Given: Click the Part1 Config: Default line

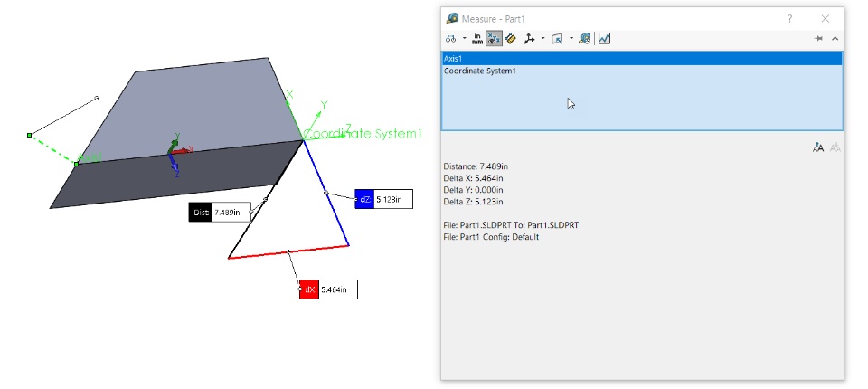Looking at the screenshot, I should (x=491, y=237).
